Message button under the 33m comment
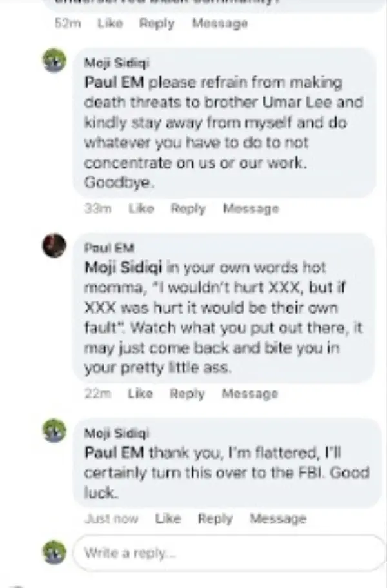387x588 pixels. [x=251, y=208]
